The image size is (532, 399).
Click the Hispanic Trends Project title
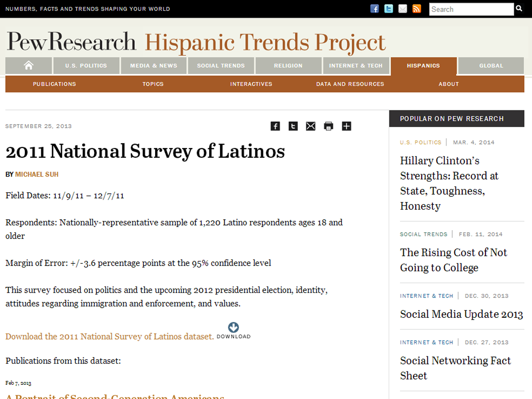pyautogui.click(x=265, y=43)
